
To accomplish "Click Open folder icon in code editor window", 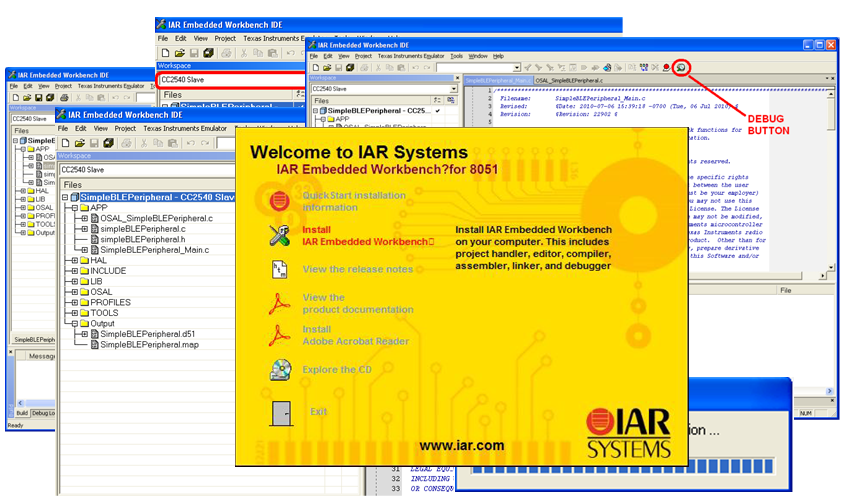I will (x=327, y=68).
